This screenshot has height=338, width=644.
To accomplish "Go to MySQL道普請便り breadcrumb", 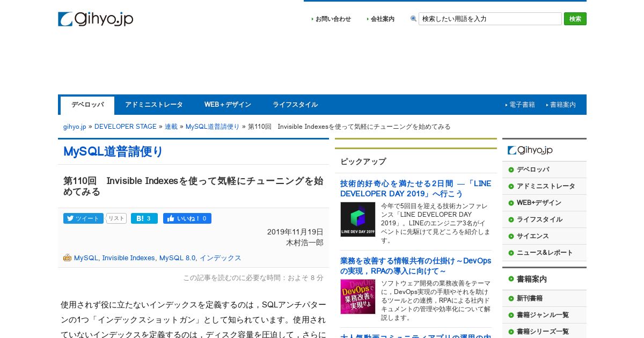I will (x=213, y=127).
